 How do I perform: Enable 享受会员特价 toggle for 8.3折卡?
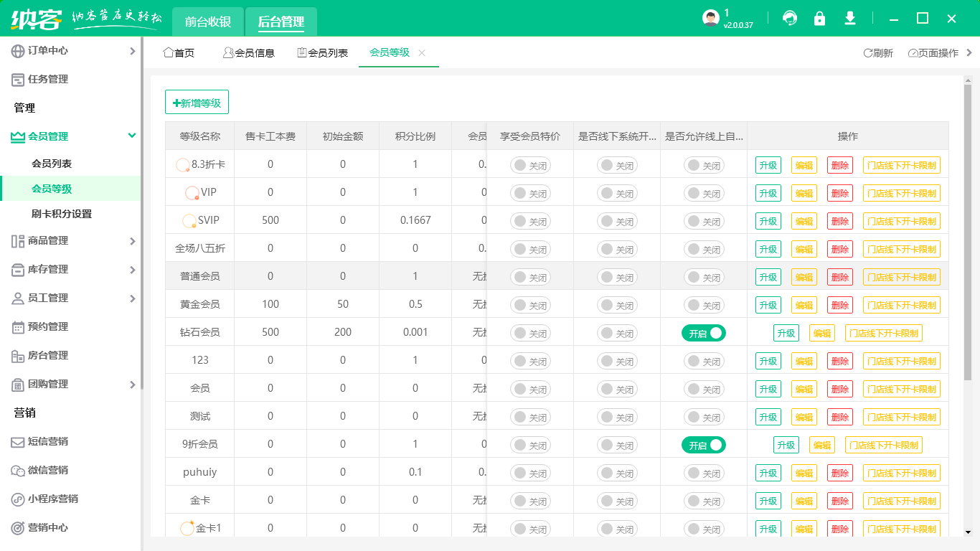(x=530, y=165)
